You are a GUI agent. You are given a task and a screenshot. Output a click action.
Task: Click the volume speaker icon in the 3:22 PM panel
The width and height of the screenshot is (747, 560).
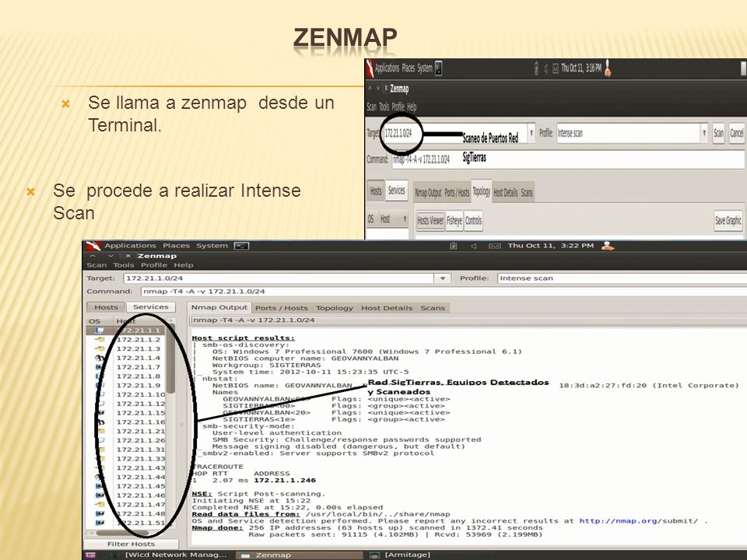[474, 246]
